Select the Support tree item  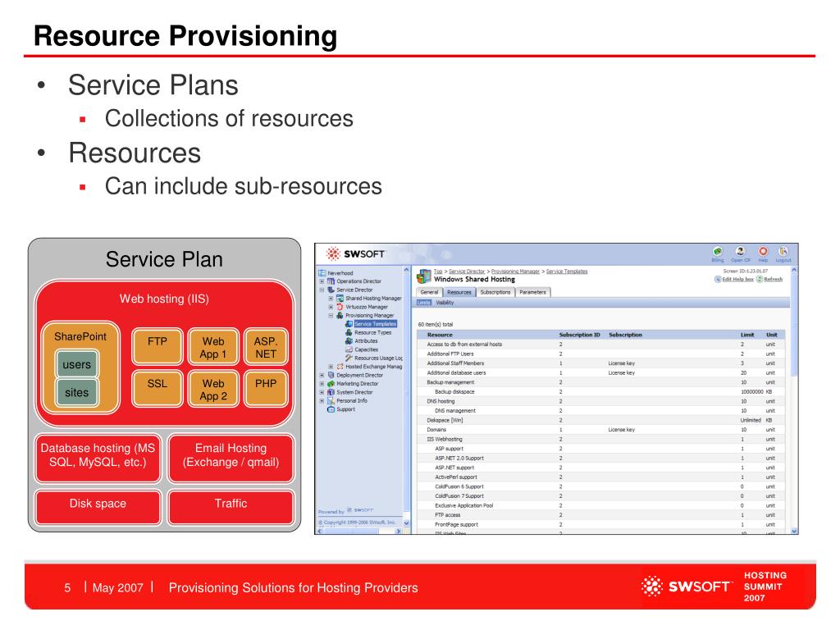(x=345, y=409)
